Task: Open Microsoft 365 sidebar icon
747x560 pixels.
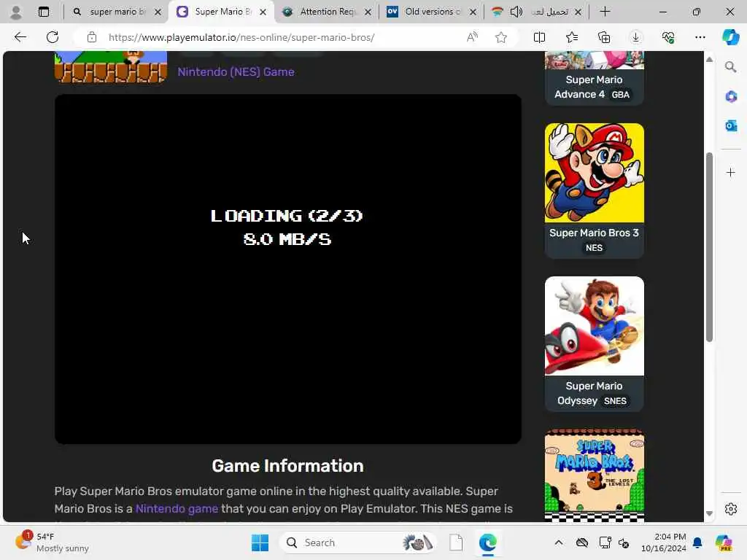Action: (x=731, y=97)
